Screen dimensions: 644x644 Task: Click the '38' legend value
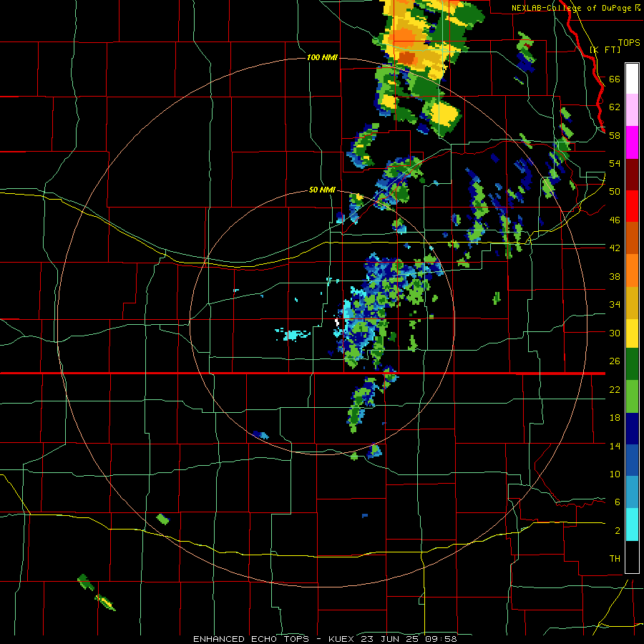click(x=615, y=276)
